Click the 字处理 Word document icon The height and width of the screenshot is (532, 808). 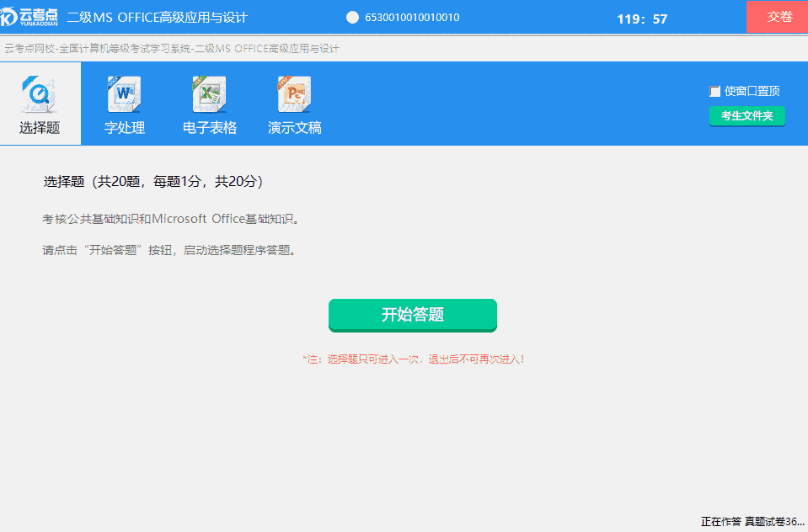point(124,93)
